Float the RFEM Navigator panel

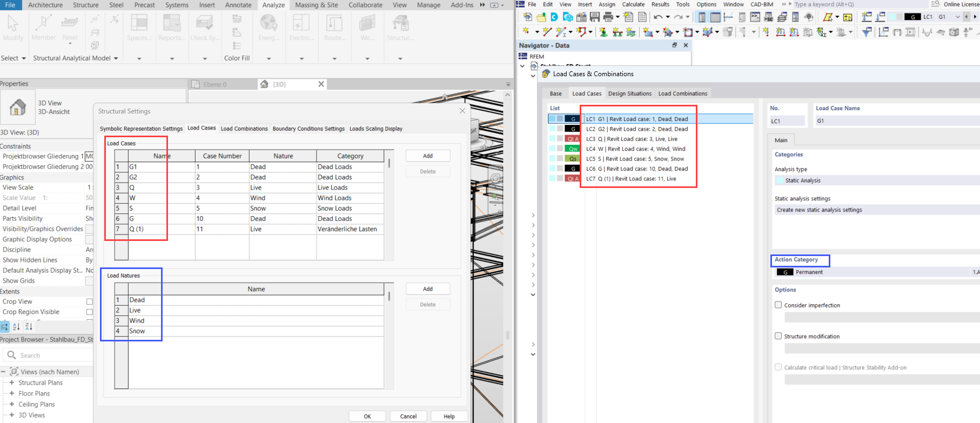(x=674, y=45)
